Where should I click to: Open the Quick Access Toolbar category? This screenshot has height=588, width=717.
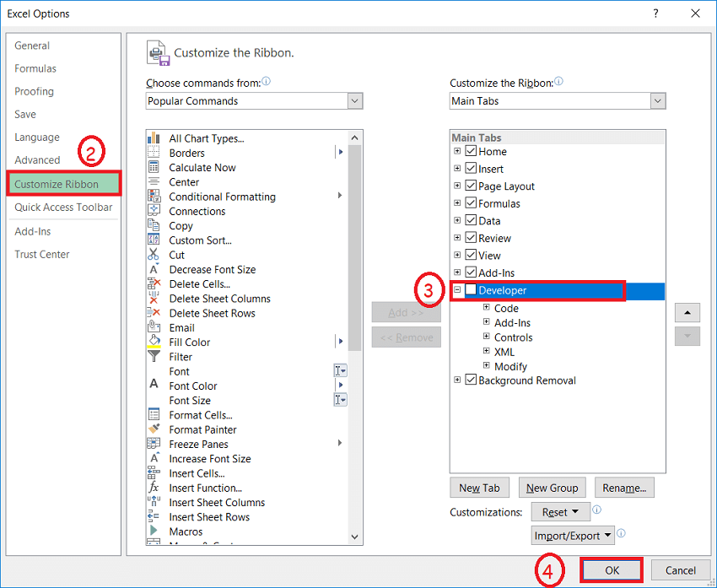(x=63, y=208)
